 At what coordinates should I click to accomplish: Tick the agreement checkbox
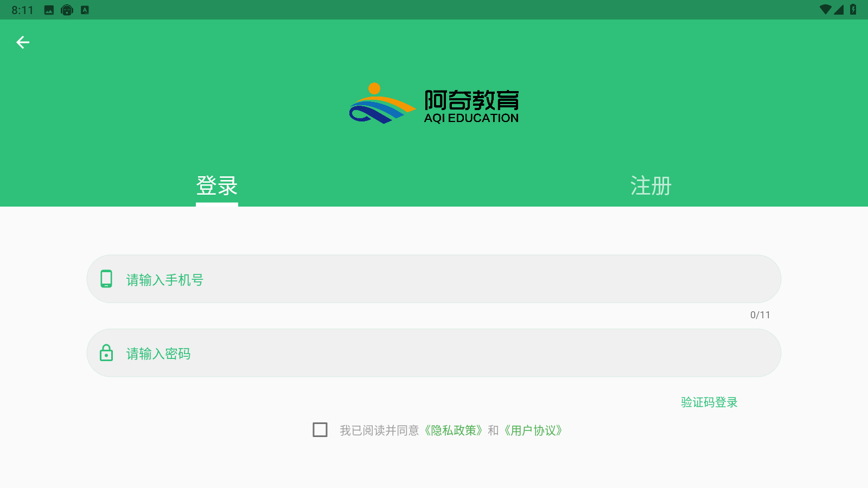320,430
